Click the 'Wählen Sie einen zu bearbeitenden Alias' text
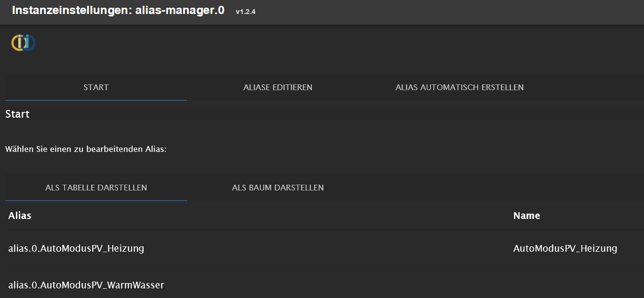The width and height of the screenshot is (644, 298). click(86, 149)
